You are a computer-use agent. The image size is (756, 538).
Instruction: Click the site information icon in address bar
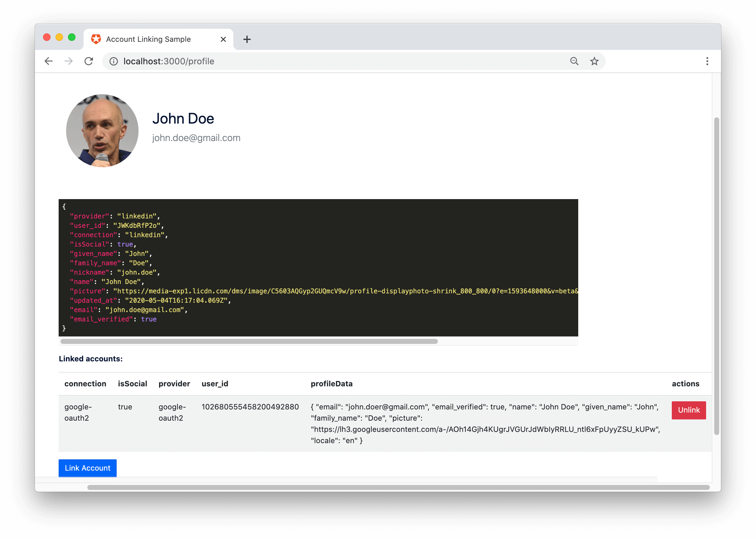tap(114, 61)
